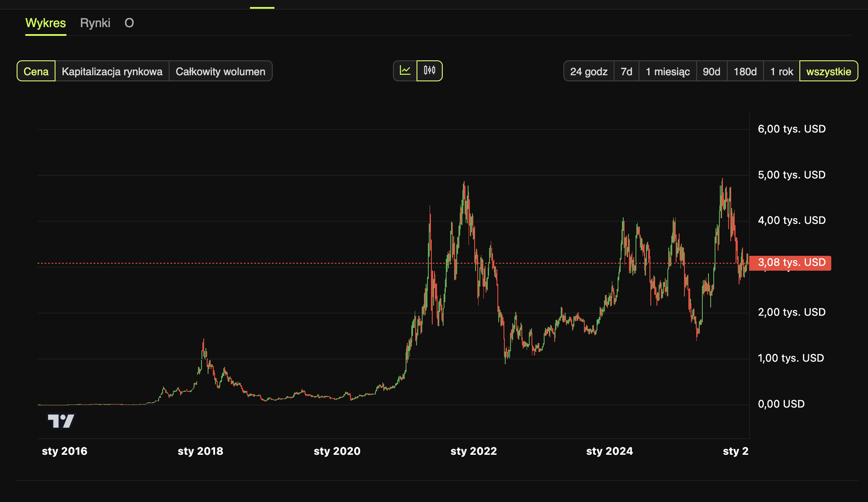Switch to line chart view icon
Image resolution: width=868 pixels, height=502 pixels.
(405, 71)
